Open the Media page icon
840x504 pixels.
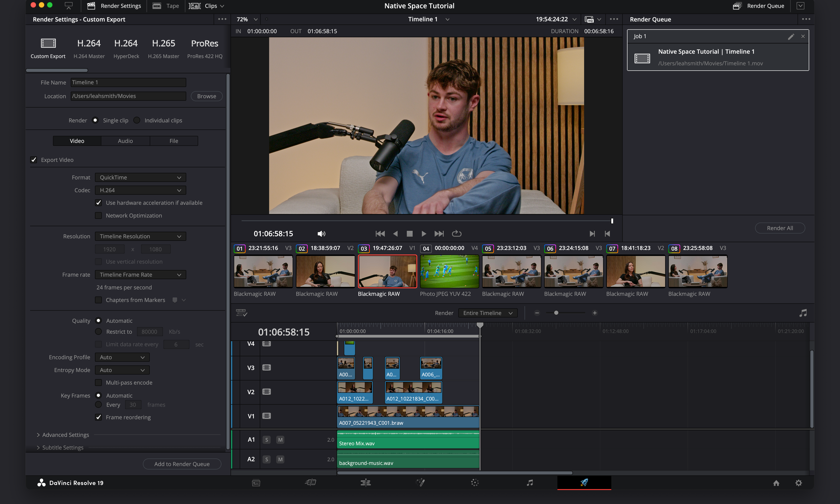click(256, 483)
